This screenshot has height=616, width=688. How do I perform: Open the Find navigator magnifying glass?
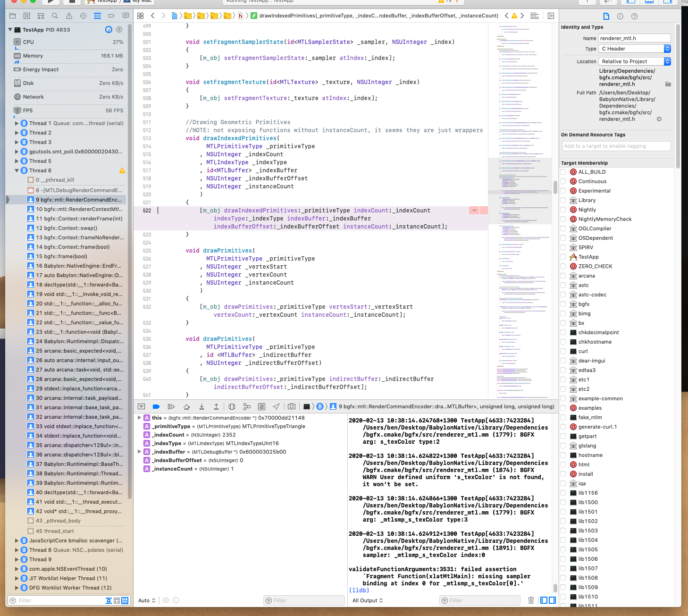54,16
